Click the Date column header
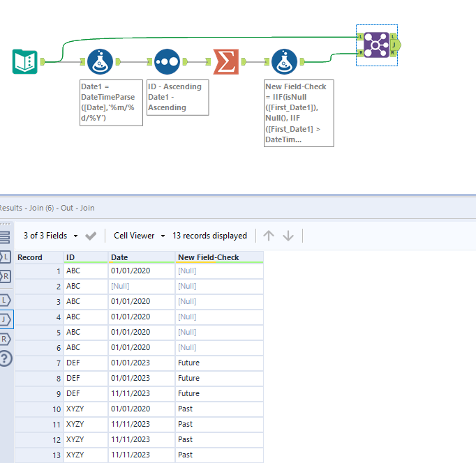 (142, 257)
